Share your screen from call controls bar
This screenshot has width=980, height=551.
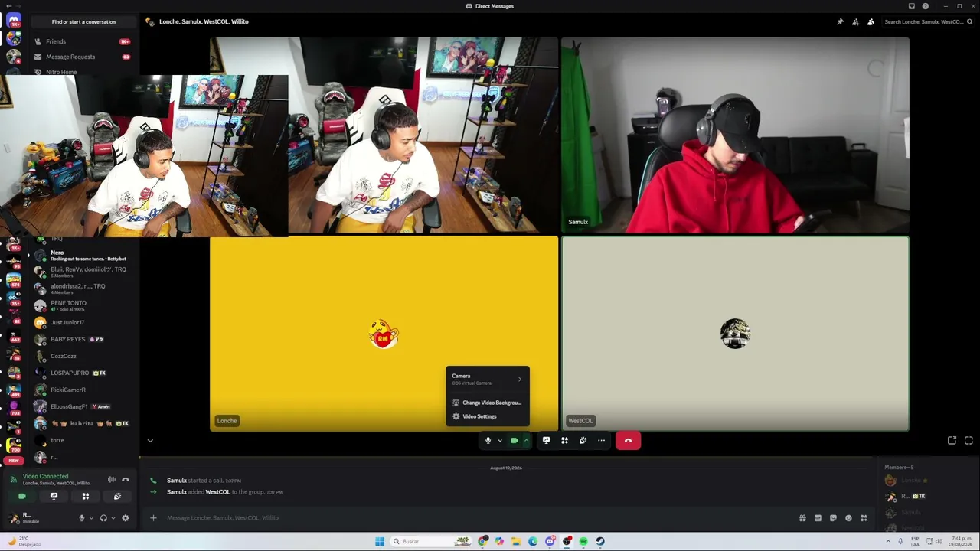(x=546, y=440)
